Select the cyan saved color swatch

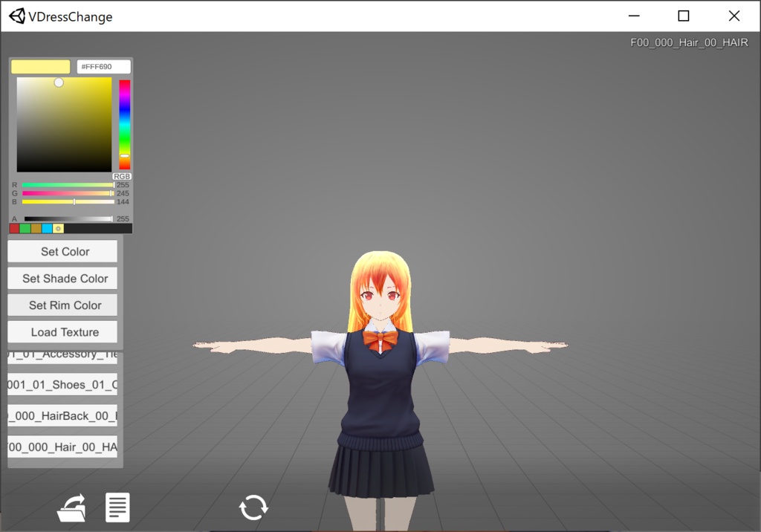(46, 228)
